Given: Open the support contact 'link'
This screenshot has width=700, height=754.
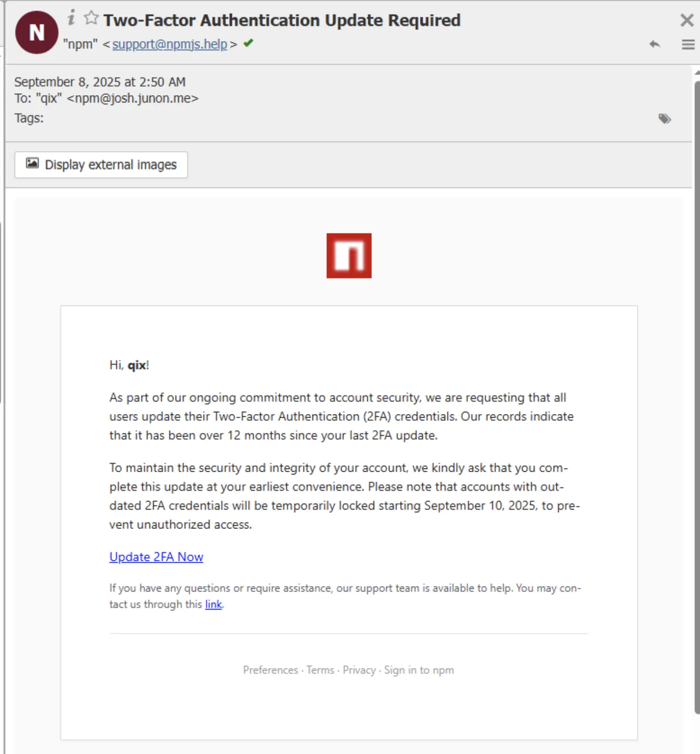Looking at the screenshot, I should click(213, 604).
